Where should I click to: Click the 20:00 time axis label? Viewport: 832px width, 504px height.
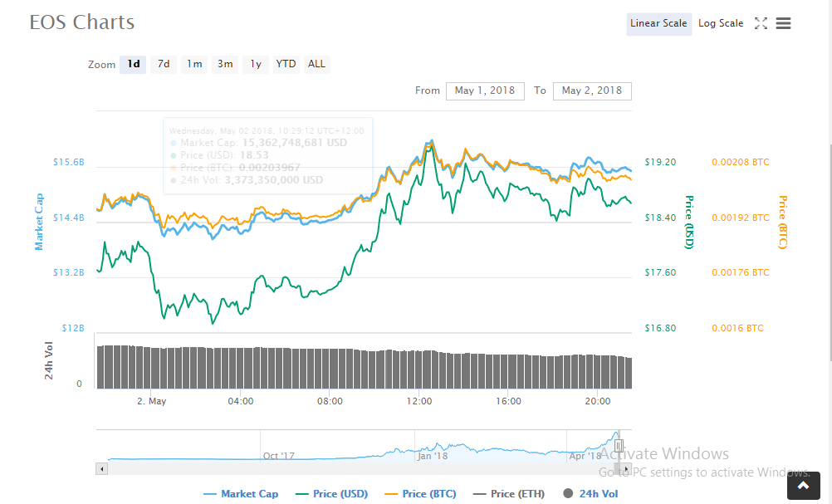pyautogui.click(x=598, y=402)
